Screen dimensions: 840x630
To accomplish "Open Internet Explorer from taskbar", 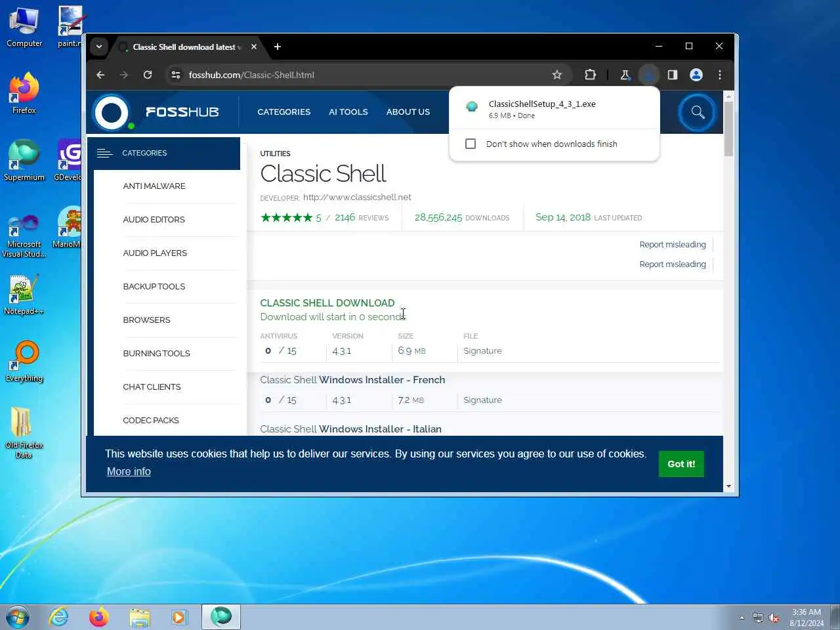I will [x=59, y=617].
